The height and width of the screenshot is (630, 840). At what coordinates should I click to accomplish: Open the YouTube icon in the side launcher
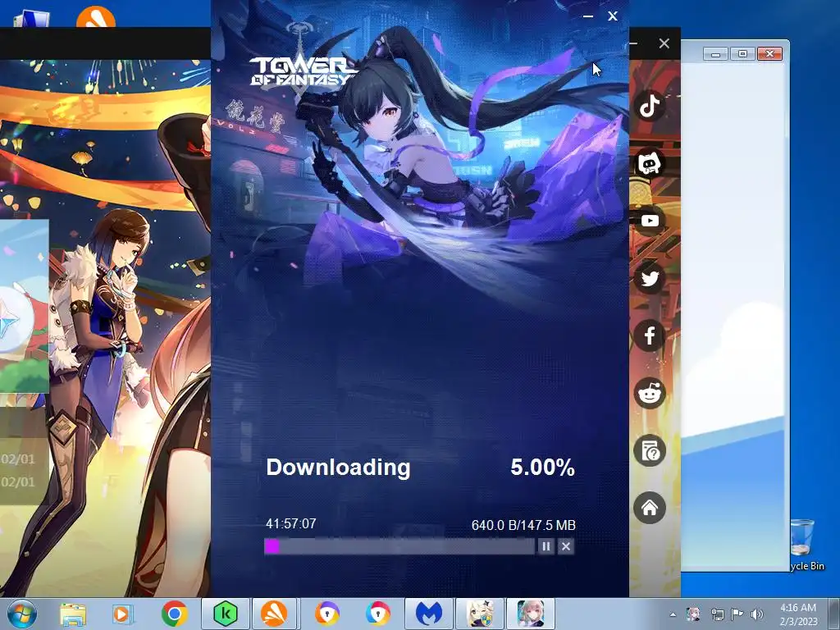coord(650,221)
